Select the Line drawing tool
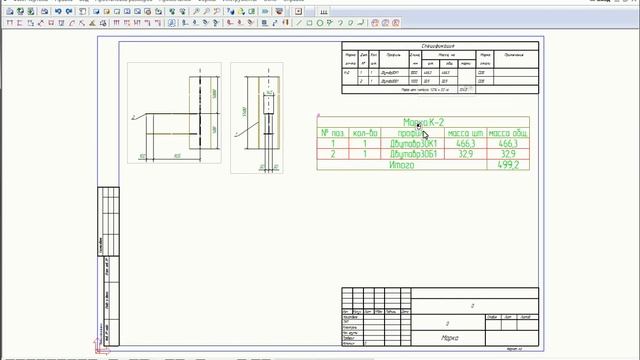Screen dimensions: 640x360 click(x=299, y=23)
